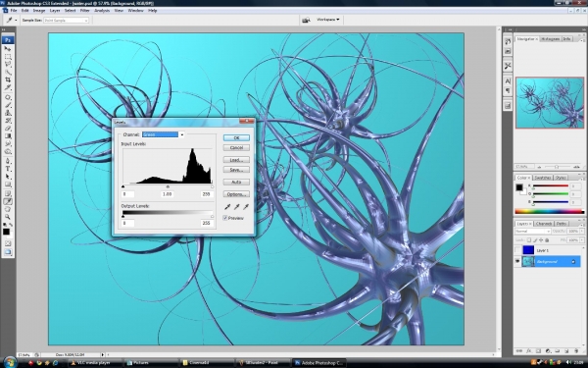Select the Horizontal Type tool
This screenshot has width=588, height=368.
tap(8, 169)
